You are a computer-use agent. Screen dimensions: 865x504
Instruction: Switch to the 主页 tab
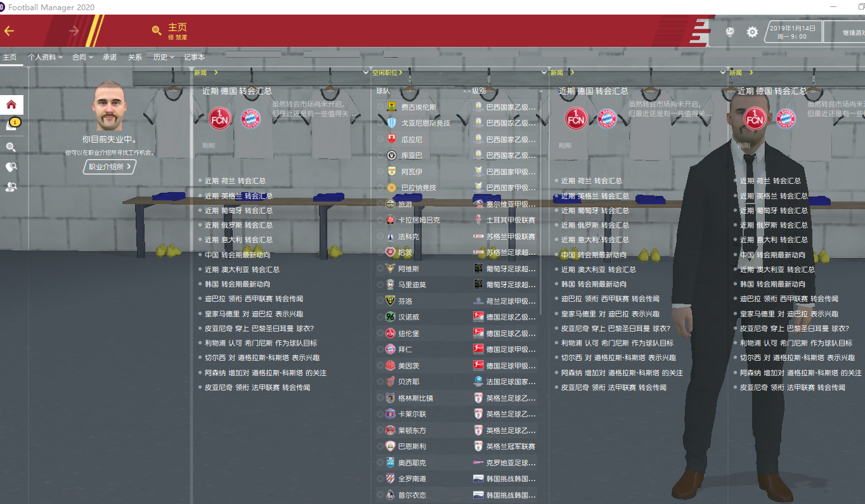10,57
